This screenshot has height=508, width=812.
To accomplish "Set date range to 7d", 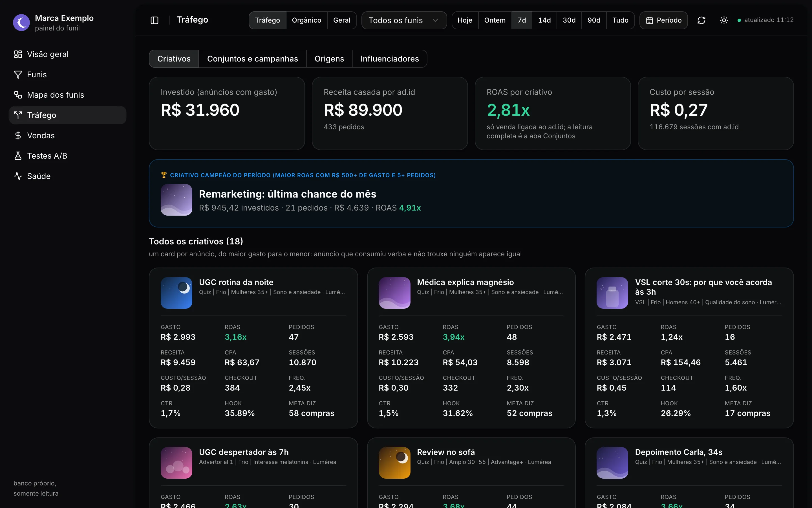I will (x=522, y=20).
